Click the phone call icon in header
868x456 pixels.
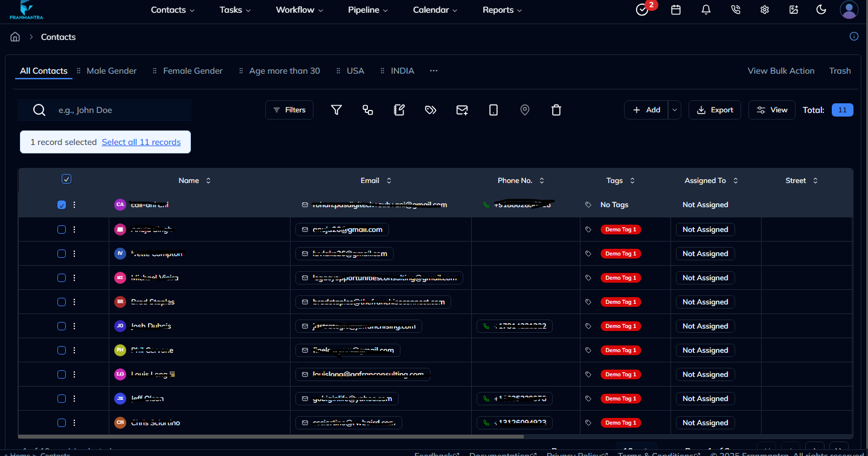tap(735, 10)
